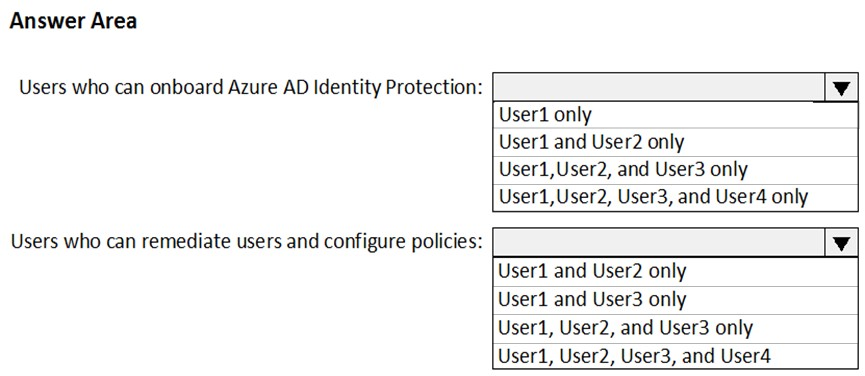The image size is (865, 376).
Task: Select 'User1 and User3 only' remediate option
Action: click(x=675, y=300)
